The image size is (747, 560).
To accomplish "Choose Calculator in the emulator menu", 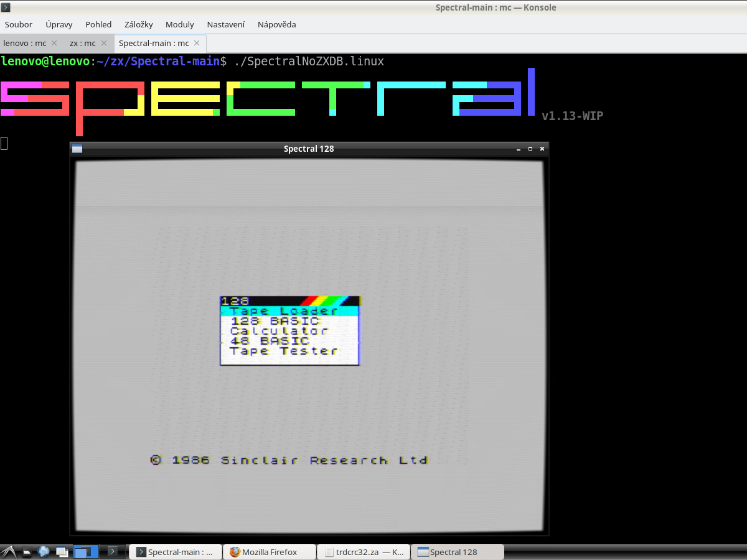I will pos(279,331).
